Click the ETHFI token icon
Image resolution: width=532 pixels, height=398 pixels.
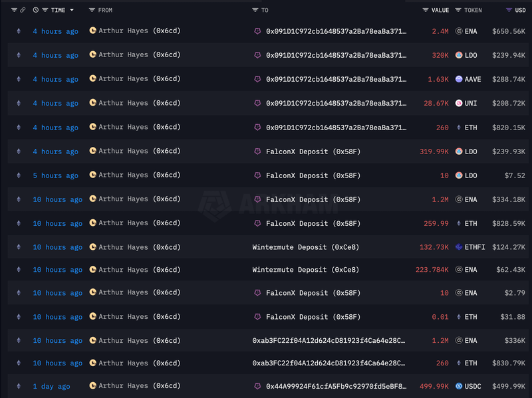pos(459,247)
